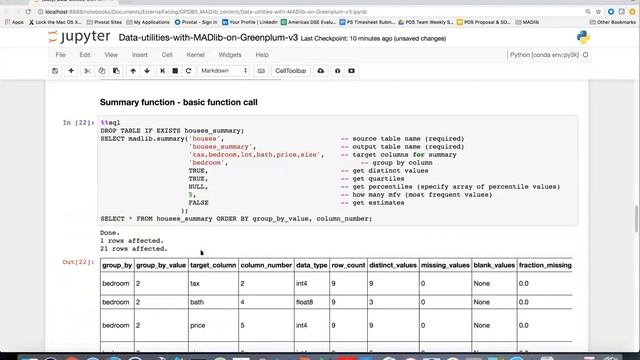This screenshot has width=640, height=360.
Task: Save the notebook with floppy icon
Action: tap(55, 71)
